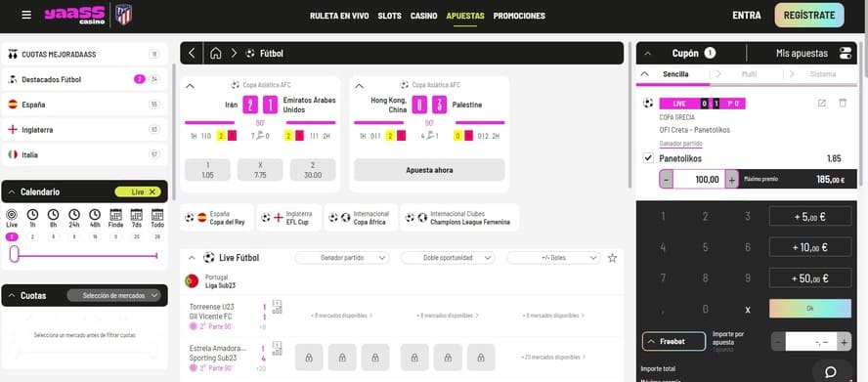
Task: Switch to the Multi bet tab
Action: pos(750,73)
